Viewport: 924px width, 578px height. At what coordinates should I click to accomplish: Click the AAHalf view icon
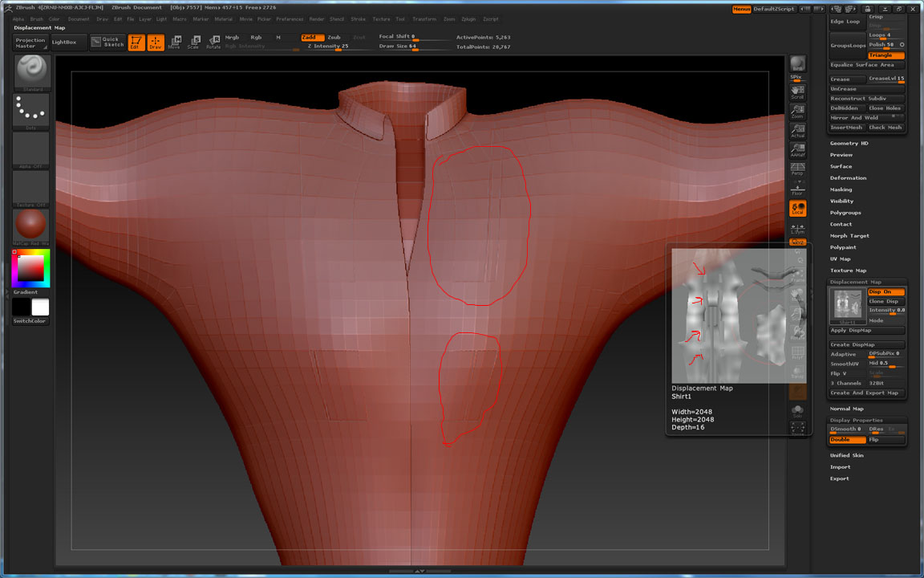[x=797, y=149]
